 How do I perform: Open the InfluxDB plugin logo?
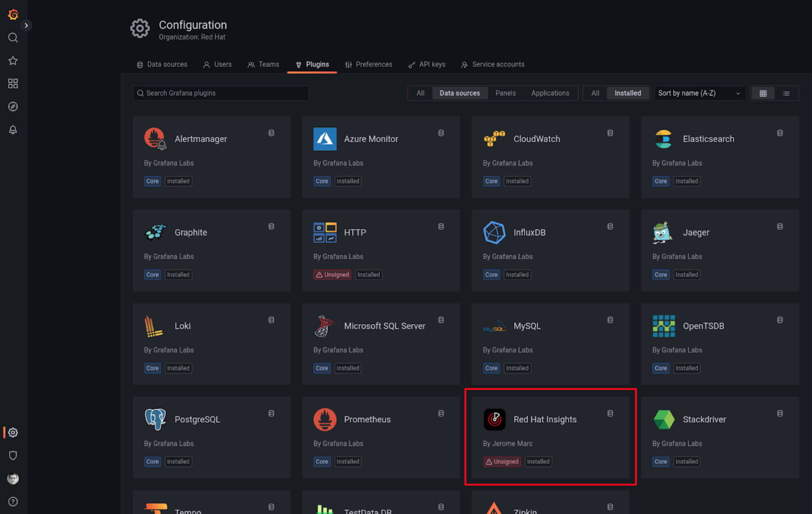tap(494, 232)
